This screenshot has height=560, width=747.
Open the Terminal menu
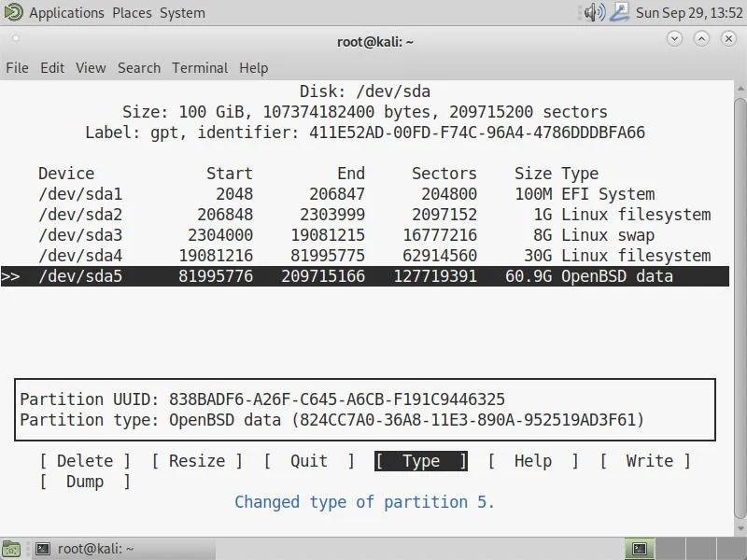point(200,68)
